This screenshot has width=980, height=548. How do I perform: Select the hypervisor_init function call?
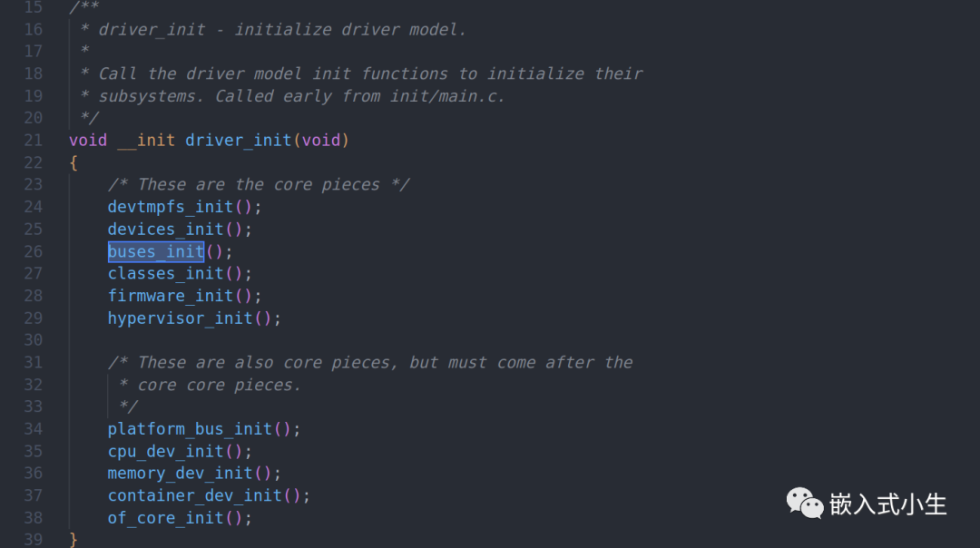click(x=181, y=318)
